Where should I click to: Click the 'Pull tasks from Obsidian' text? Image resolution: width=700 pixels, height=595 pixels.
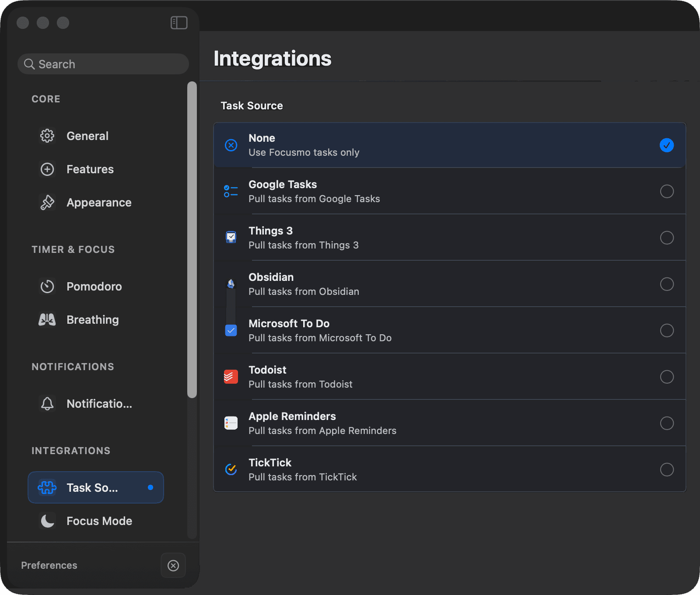point(304,292)
